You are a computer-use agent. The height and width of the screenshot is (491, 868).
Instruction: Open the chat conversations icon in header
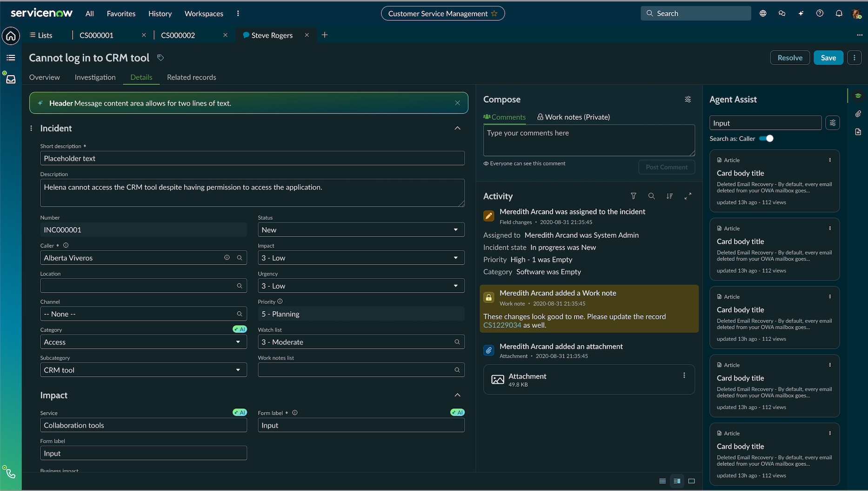tap(782, 13)
